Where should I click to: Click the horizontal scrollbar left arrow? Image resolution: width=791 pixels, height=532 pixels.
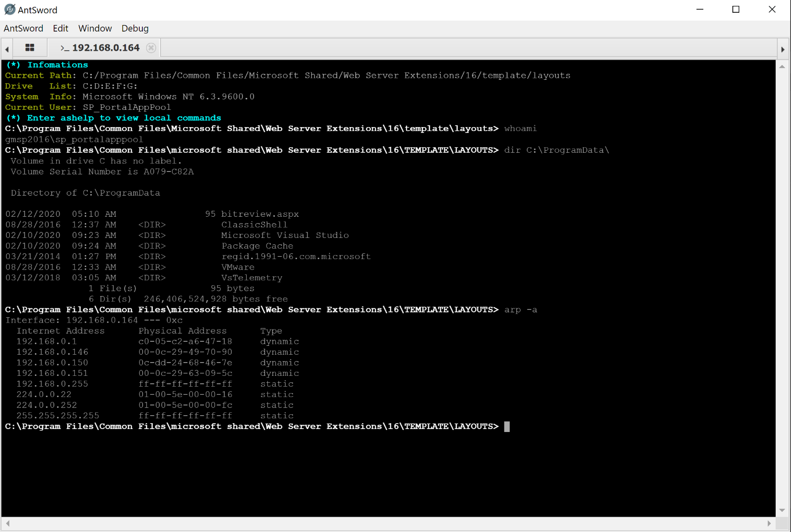point(7,523)
